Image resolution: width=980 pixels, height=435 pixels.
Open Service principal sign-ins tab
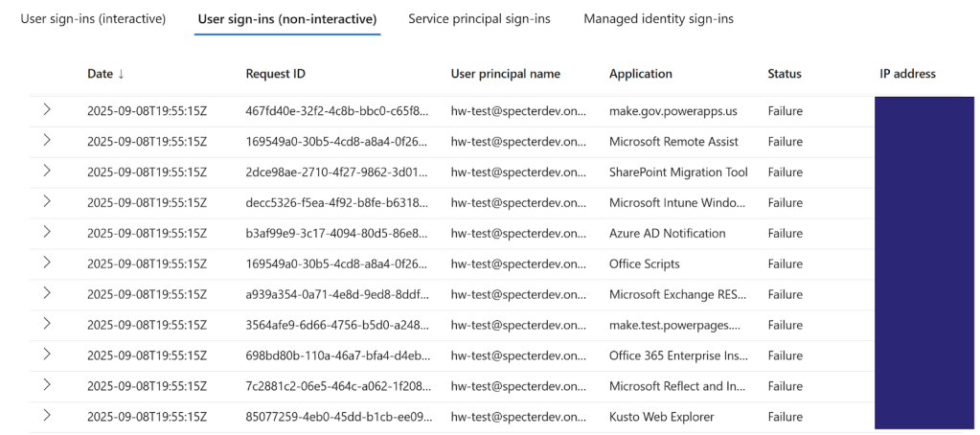(479, 19)
